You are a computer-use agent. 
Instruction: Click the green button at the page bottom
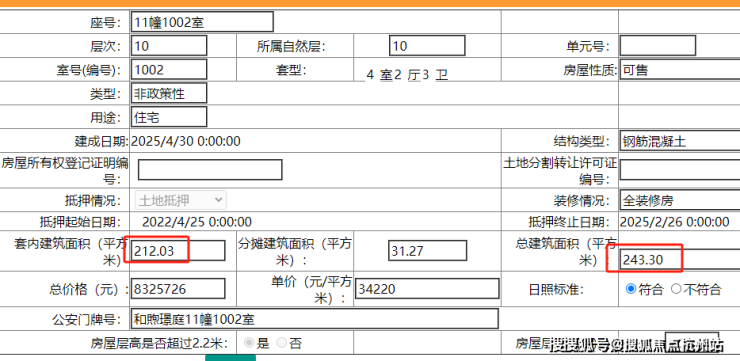tap(230, 358)
